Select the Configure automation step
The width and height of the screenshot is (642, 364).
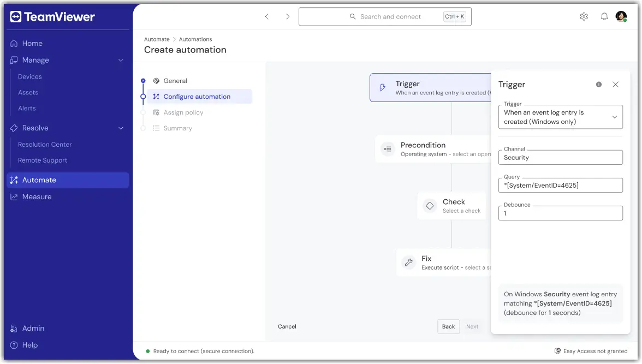199,97
